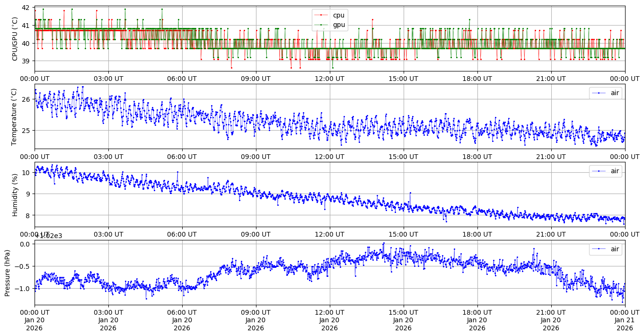The width and height of the screenshot is (644, 336).
Task: Select the green gpu line sample in legend
Action: [321, 24]
